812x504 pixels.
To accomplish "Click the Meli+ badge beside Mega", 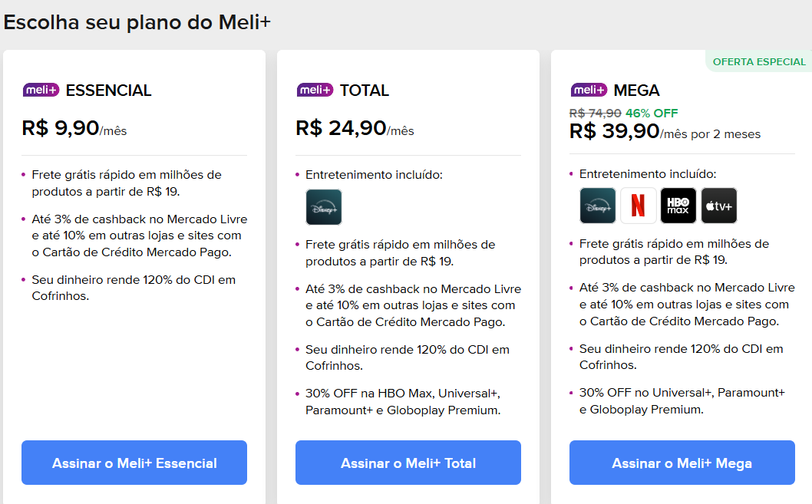I will (589, 91).
